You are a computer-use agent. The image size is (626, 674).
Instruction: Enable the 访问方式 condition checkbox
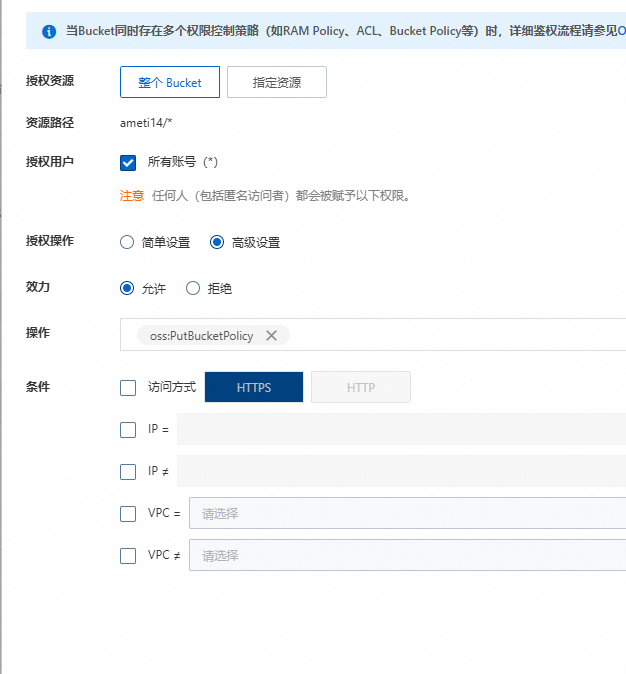tap(128, 388)
